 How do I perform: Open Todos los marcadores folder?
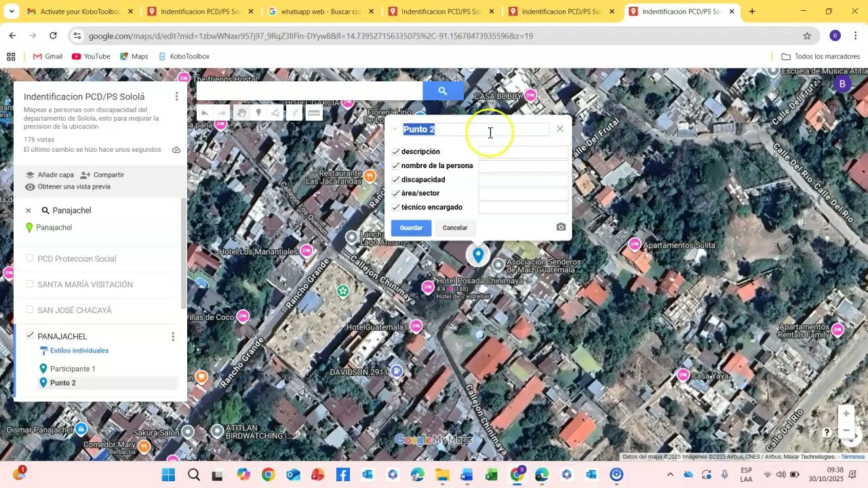click(821, 56)
